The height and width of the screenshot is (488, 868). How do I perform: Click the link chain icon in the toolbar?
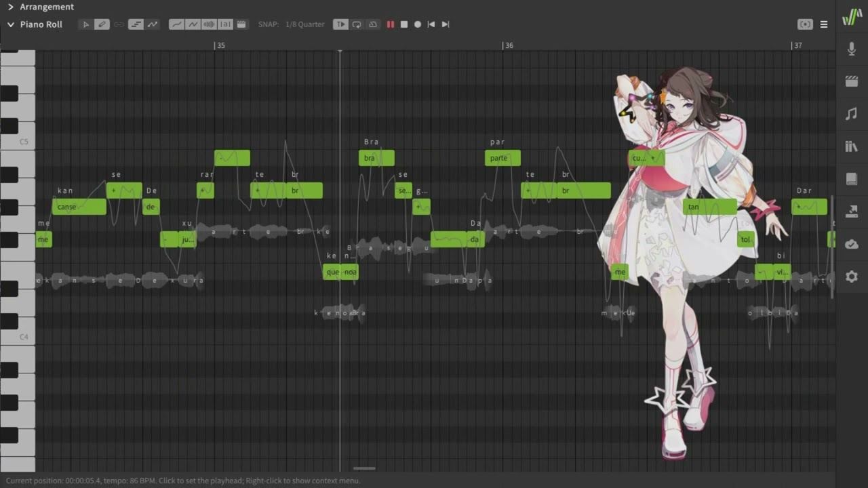[119, 24]
